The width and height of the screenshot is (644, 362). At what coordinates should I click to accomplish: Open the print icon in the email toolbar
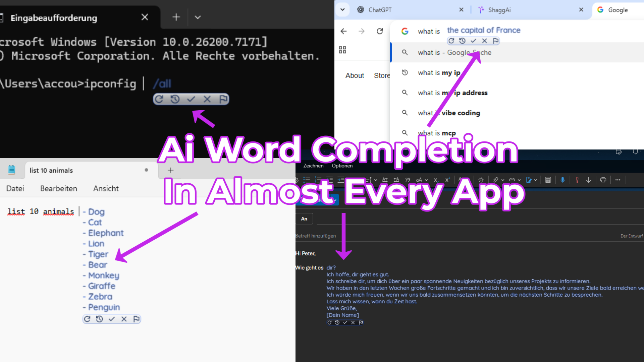[x=603, y=180]
